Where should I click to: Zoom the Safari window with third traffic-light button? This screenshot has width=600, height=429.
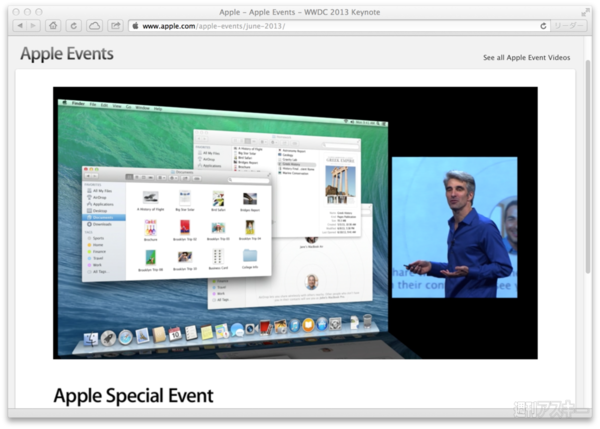[x=39, y=12]
